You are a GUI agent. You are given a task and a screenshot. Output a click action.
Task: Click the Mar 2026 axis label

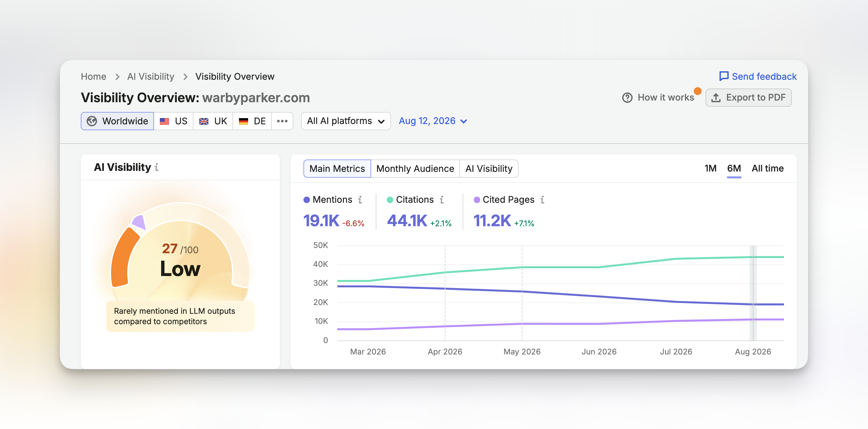(x=368, y=352)
